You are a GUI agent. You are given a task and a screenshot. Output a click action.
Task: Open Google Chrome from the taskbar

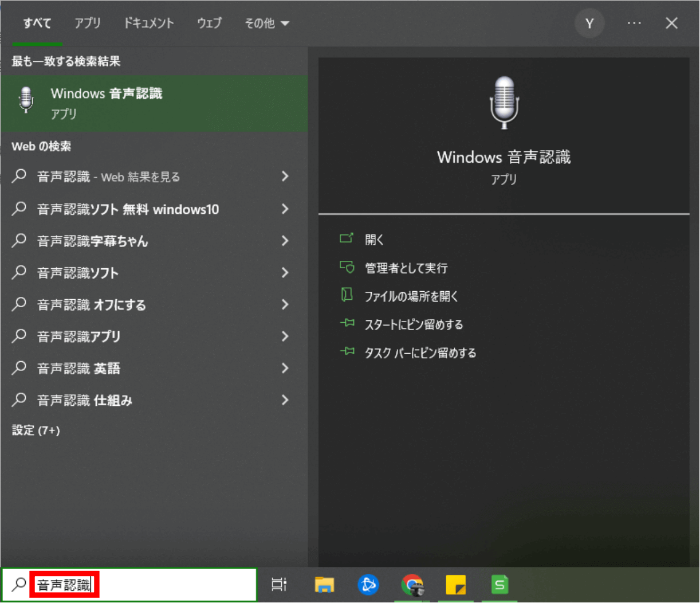(412, 585)
